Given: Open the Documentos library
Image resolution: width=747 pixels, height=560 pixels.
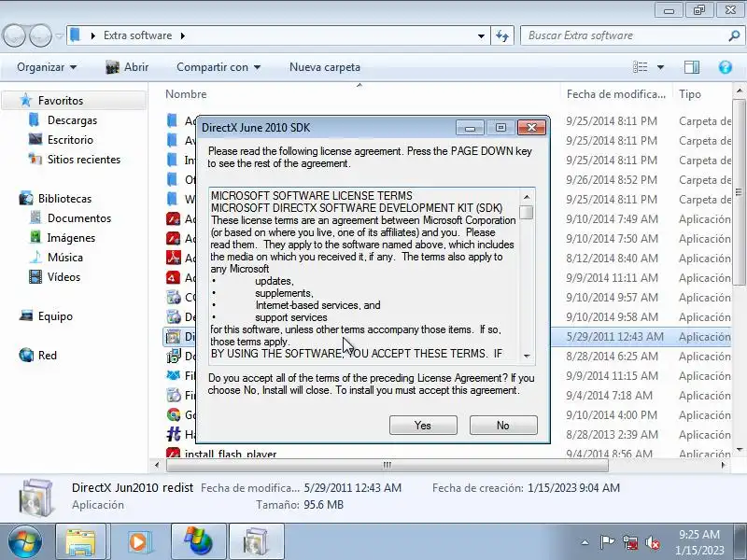Looking at the screenshot, I should pyautogui.click(x=79, y=218).
